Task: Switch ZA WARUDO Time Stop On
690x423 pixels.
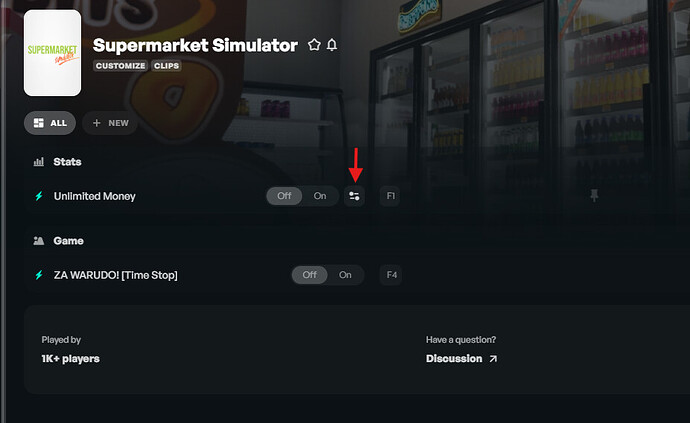Action: tap(345, 275)
